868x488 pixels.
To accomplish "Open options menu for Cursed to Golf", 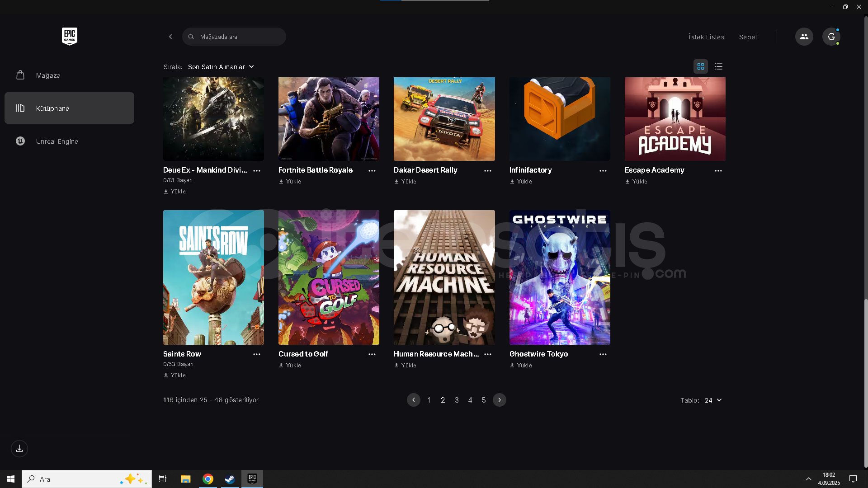I will [372, 354].
